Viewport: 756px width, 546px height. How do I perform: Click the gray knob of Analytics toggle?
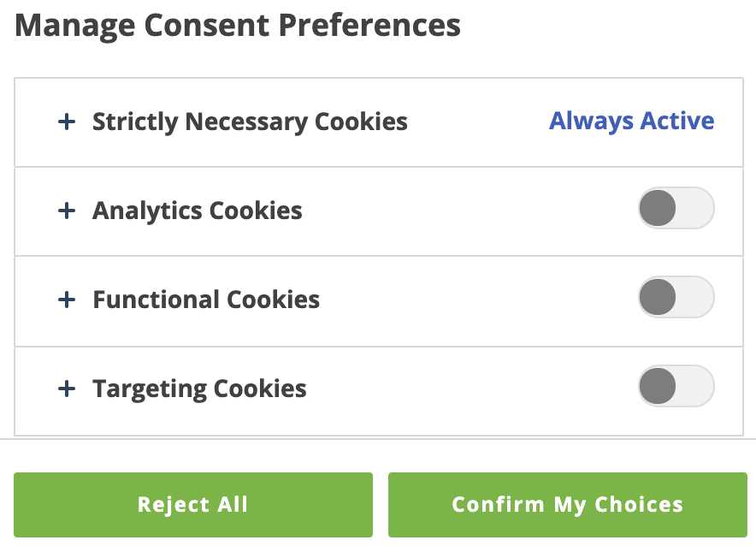point(658,208)
